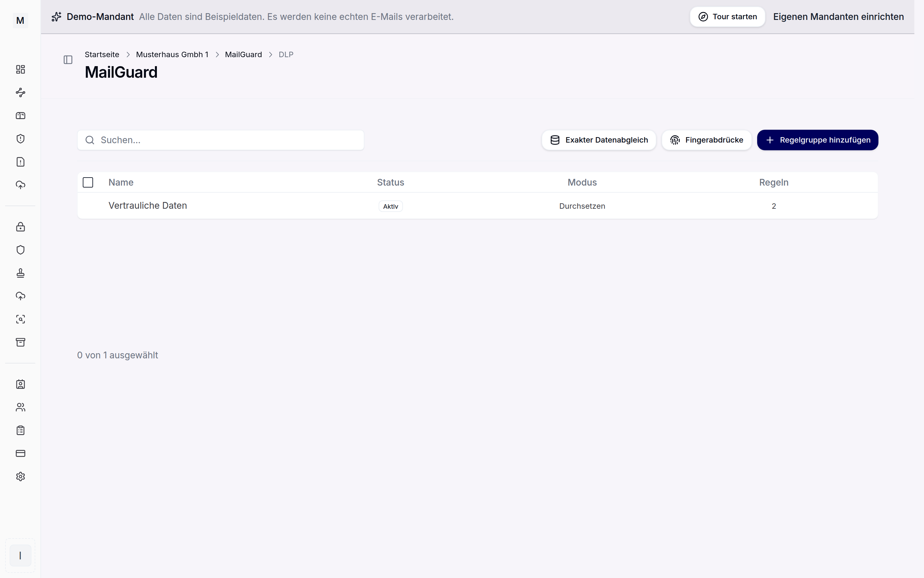Click the plain shield icon in sidebar
This screenshot has height=578, width=924.
point(20,250)
